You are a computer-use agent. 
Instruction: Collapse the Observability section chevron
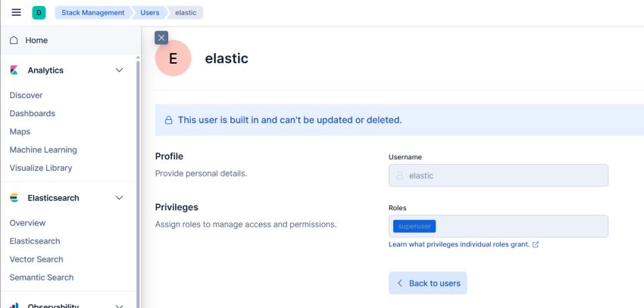point(119,306)
